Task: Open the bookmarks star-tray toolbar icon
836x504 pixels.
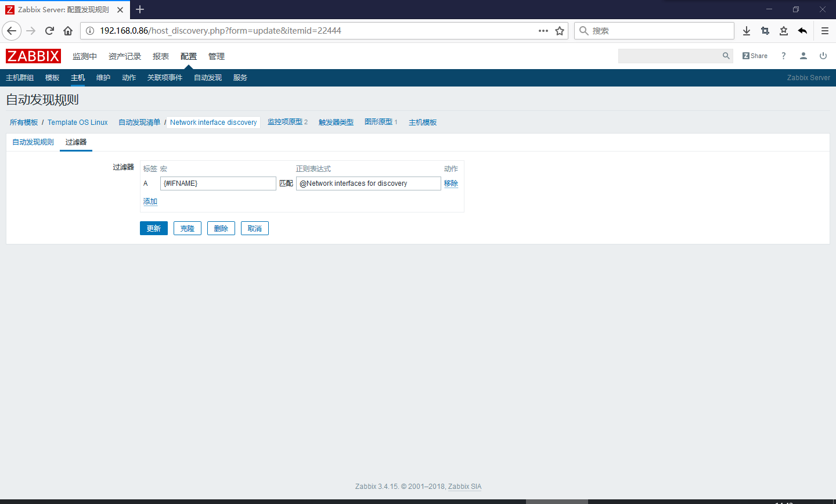Action: point(784,31)
